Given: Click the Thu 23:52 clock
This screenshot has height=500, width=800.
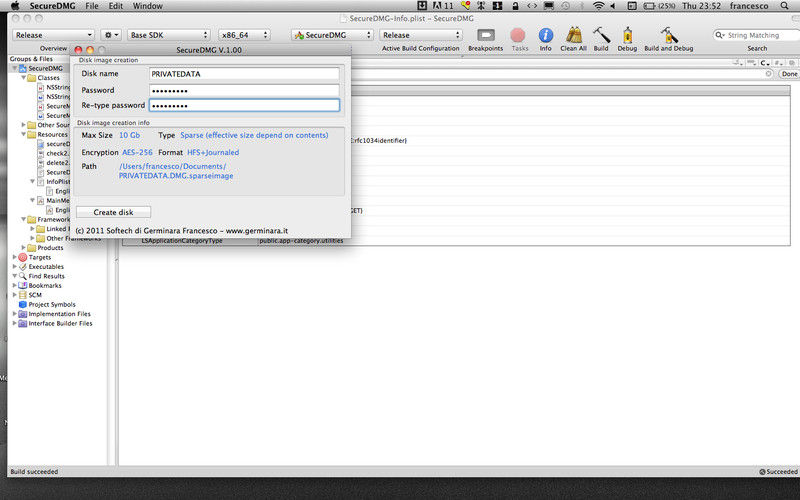Looking at the screenshot, I should coord(702,6).
